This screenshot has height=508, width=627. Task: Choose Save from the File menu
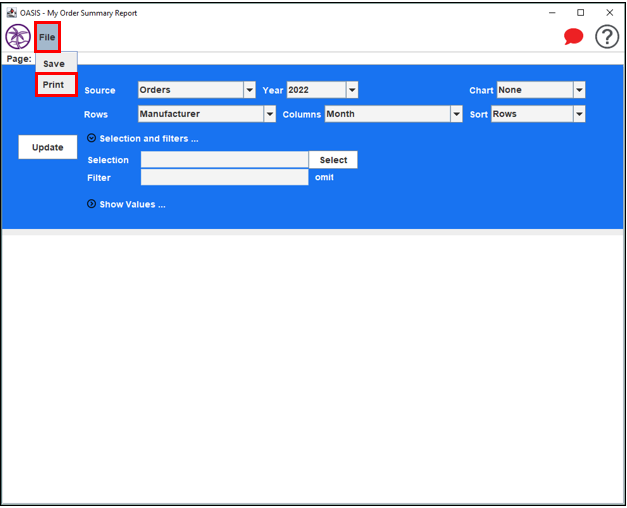click(x=54, y=64)
